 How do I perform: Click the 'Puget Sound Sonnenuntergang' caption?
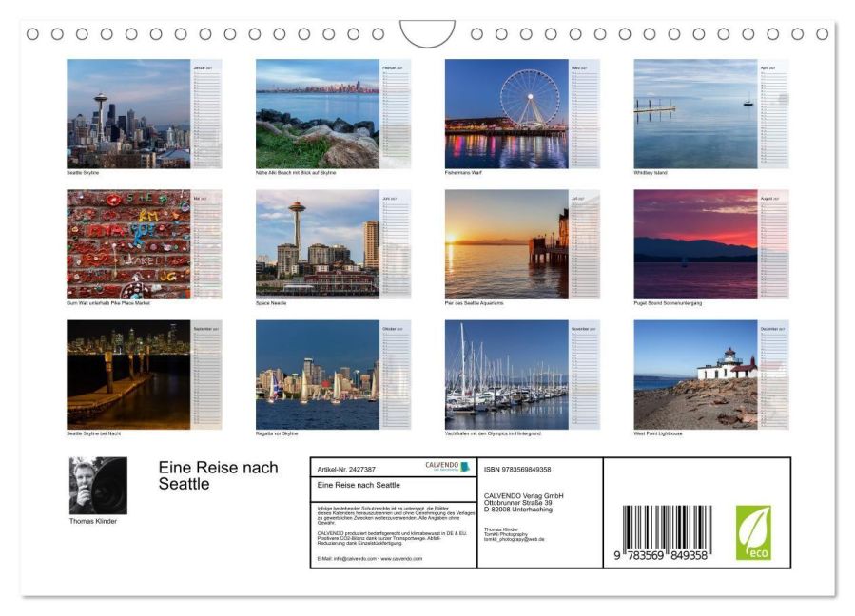point(668,303)
